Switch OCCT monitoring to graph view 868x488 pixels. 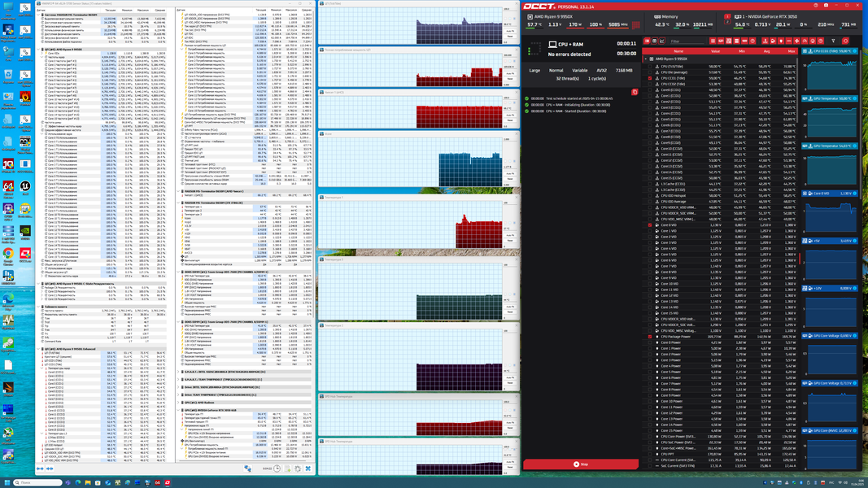coord(662,41)
